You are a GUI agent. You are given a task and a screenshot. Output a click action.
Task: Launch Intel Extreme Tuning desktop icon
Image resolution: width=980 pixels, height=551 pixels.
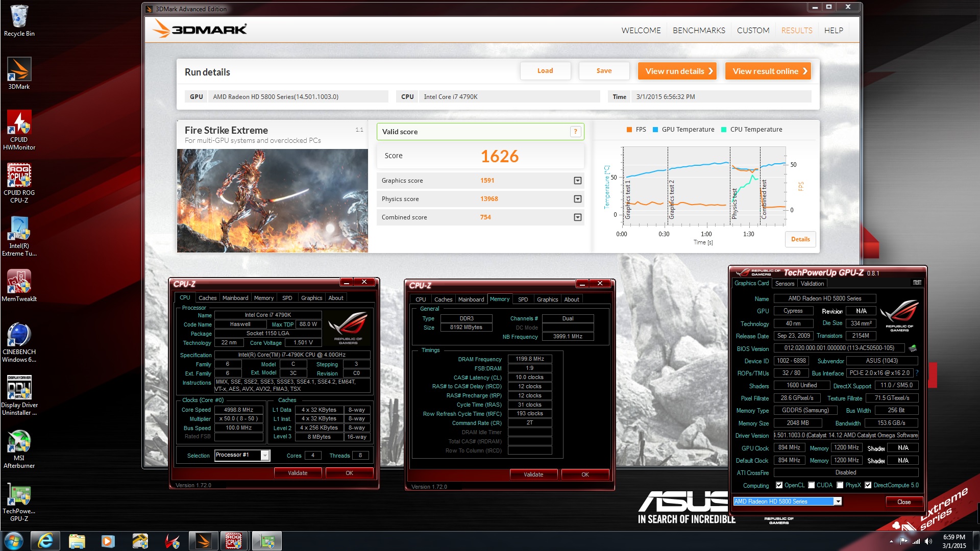click(19, 237)
